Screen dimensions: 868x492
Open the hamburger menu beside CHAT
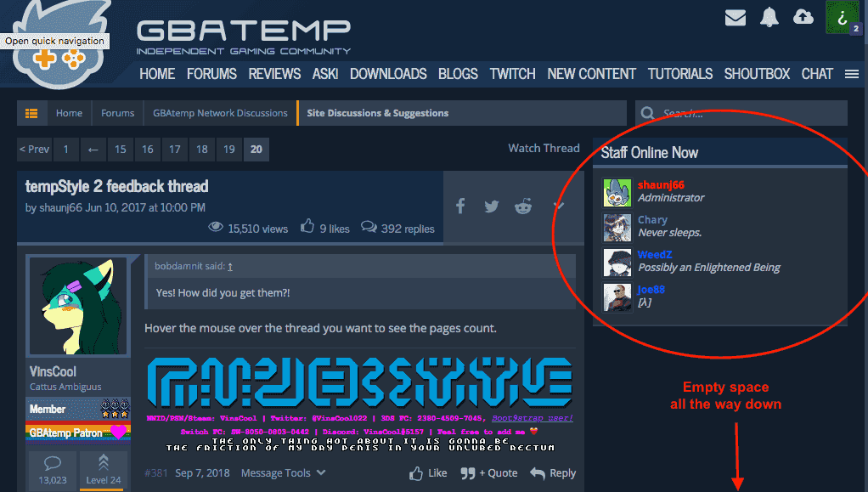coord(852,74)
